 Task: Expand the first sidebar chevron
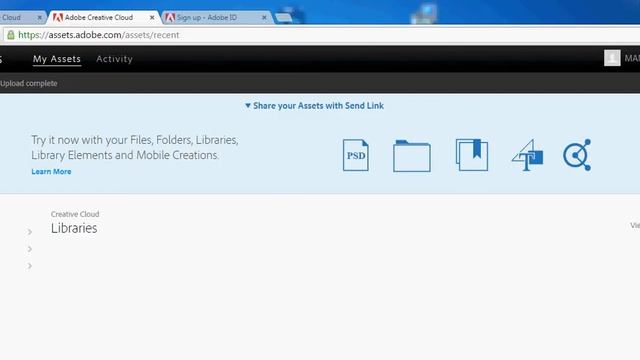(30, 232)
